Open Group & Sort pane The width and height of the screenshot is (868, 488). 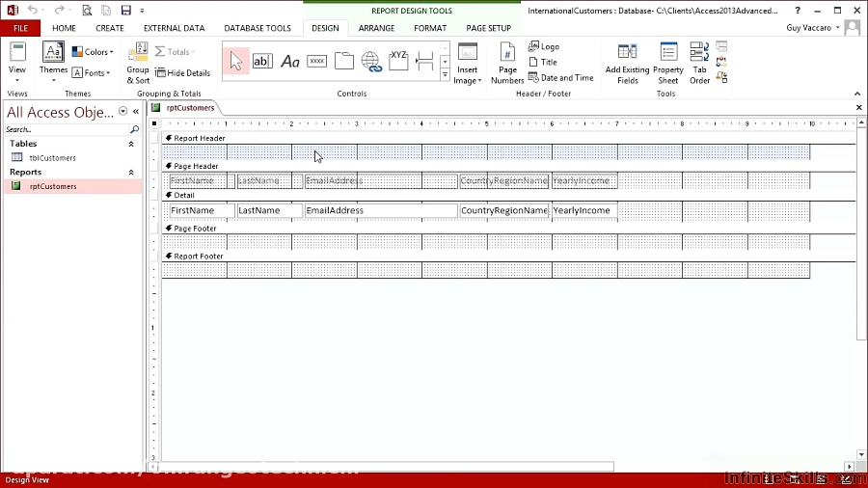[138, 64]
